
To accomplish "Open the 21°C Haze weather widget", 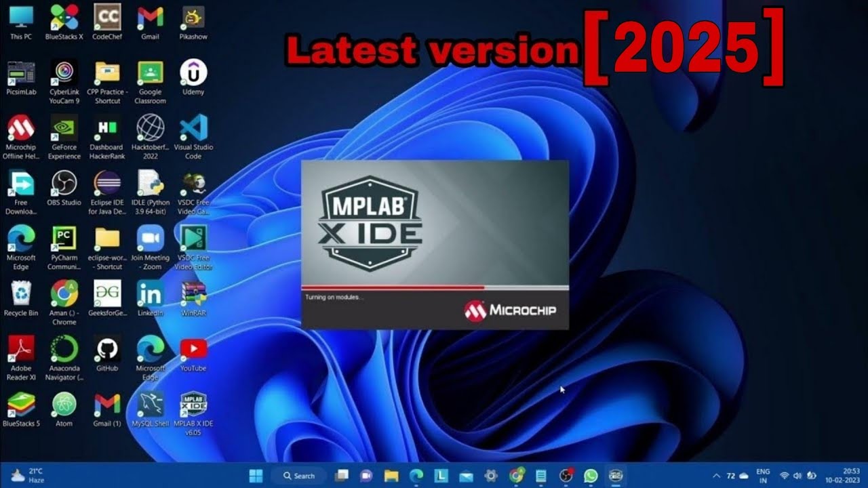I will pos(27,475).
